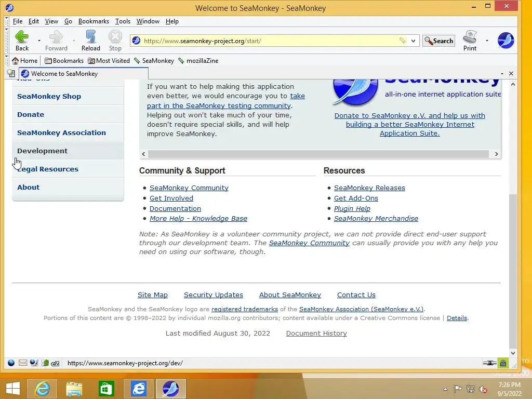Click the Home bookmark toolbar button
532x399 pixels.
(x=25, y=61)
